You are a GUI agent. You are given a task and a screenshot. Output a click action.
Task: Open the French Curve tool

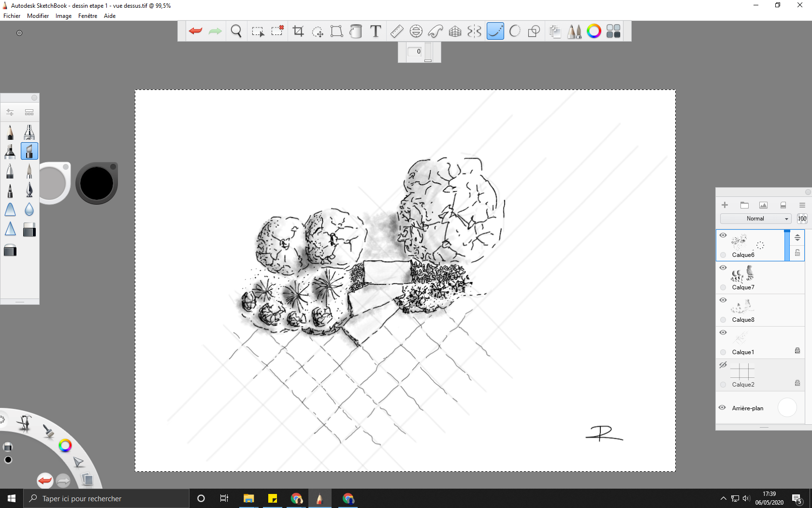[435, 31]
